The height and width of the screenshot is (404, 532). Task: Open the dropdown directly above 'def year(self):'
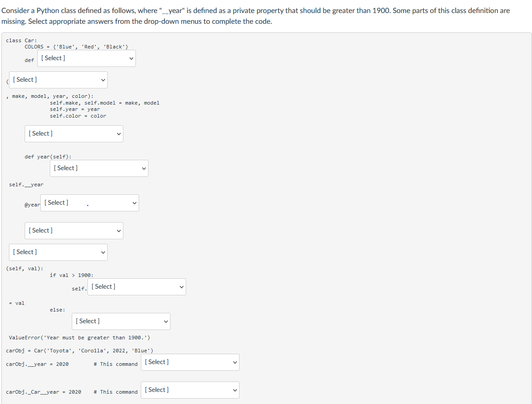74,134
